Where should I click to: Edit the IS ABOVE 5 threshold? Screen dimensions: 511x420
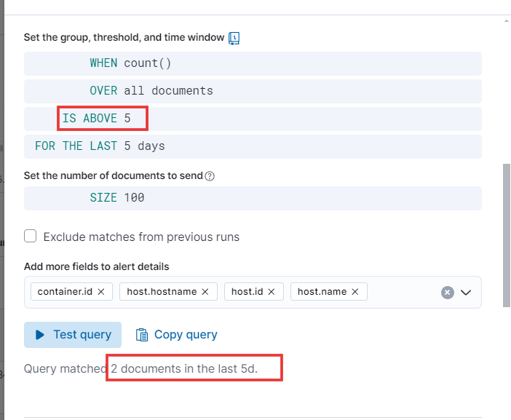click(x=97, y=119)
